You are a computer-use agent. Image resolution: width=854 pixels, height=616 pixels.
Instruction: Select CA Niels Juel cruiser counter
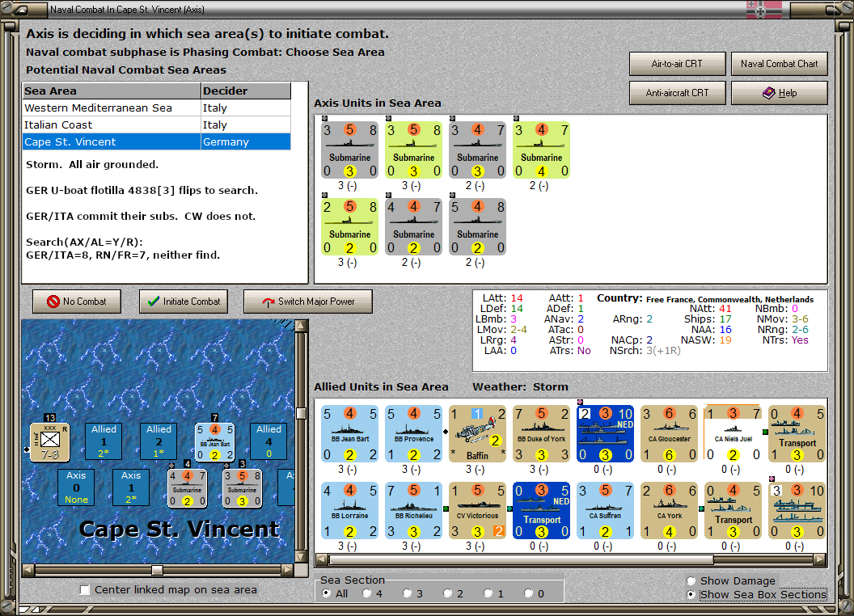(733, 433)
